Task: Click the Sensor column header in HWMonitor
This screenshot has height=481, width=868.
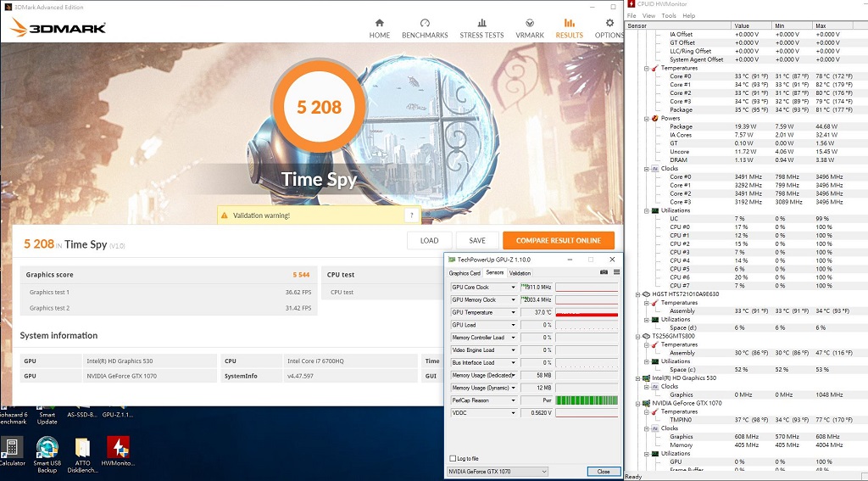Action: click(x=678, y=25)
